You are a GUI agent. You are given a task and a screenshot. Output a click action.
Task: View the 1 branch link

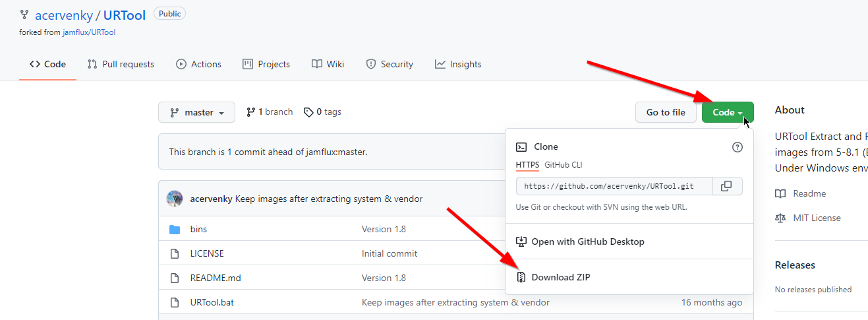tap(270, 112)
